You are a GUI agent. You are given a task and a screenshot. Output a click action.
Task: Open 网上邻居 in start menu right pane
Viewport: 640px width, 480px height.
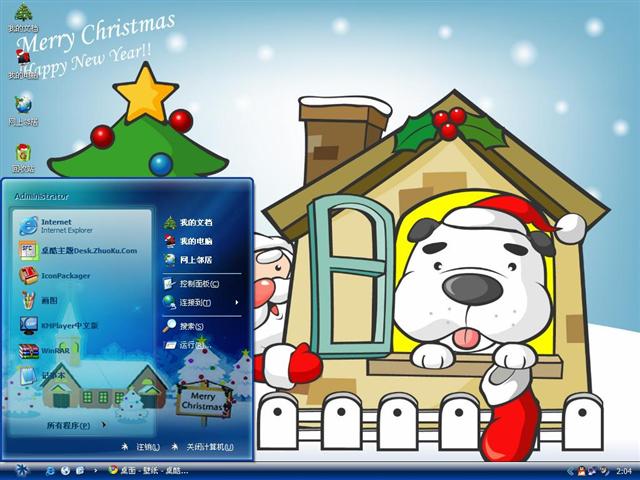(x=188, y=260)
